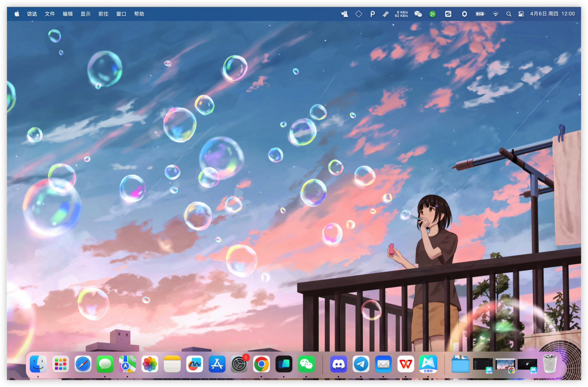Restore the last minimized window before Trash

pyautogui.click(x=527, y=365)
